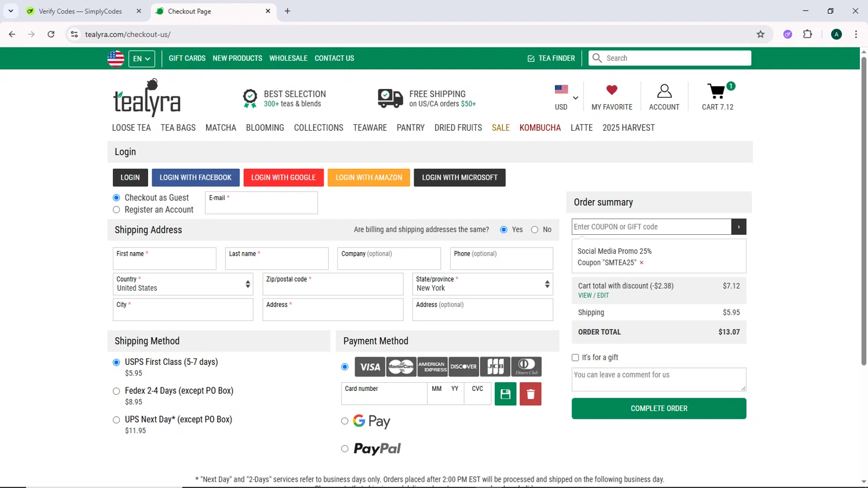Screen dimensions: 868x488
Task: Open the USD currency dropdown
Action: [567, 97]
